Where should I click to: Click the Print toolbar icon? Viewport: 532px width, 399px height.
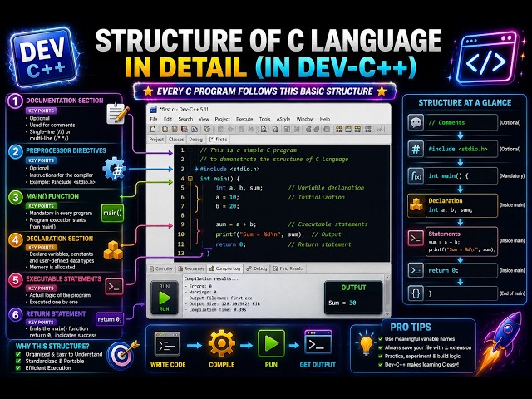pos(207,130)
